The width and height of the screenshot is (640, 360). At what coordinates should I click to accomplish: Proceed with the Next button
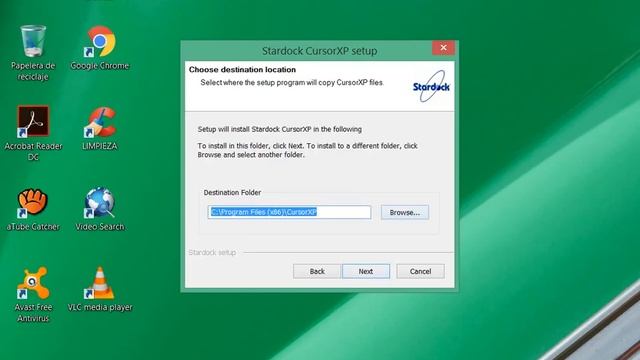tap(366, 271)
